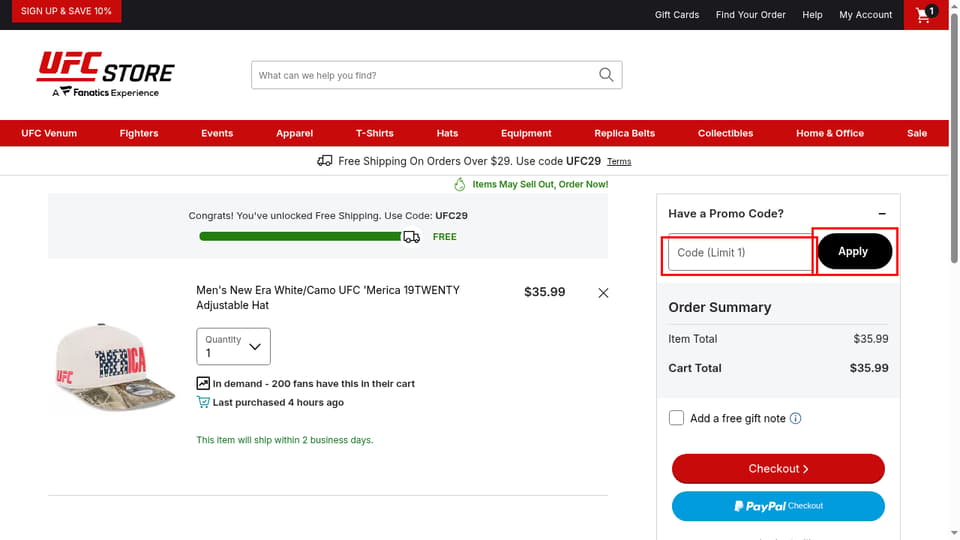
Task: Open the Replica Belts menu
Action: coord(624,133)
